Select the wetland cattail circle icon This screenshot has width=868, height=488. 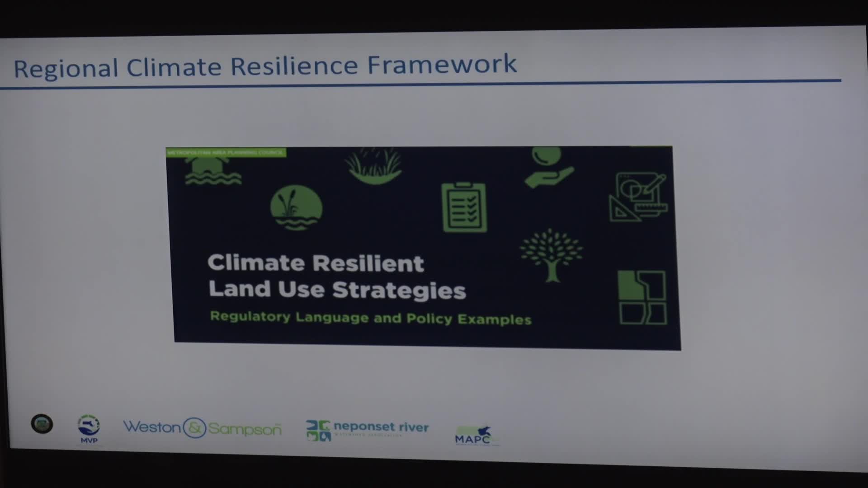(x=296, y=208)
